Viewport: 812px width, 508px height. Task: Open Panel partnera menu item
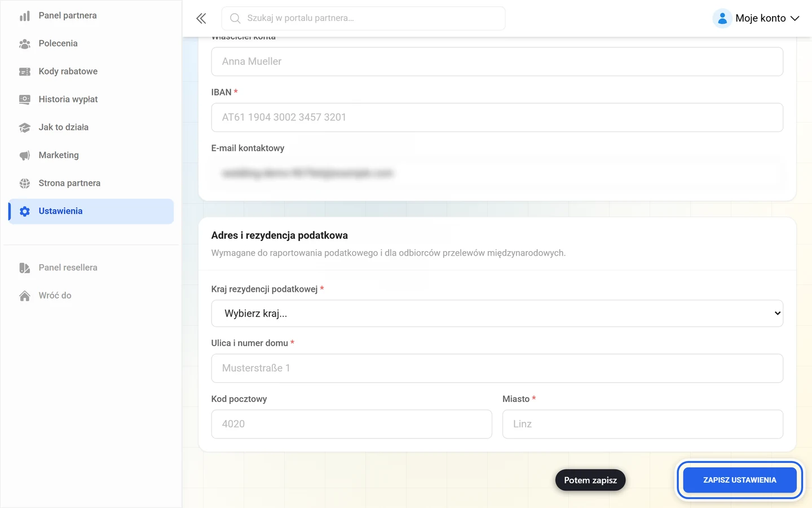pyautogui.click(x=91, y=16)
